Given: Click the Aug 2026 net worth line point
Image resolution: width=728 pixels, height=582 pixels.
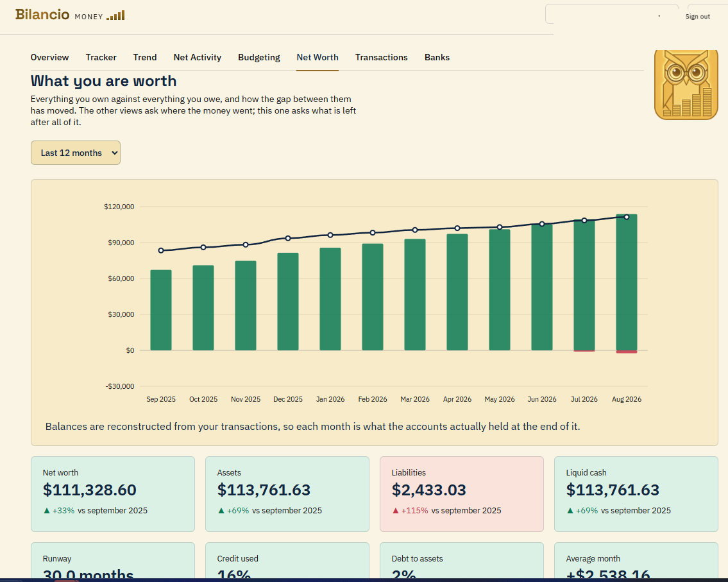Looking at the screenshot, I should coord(627,217).
